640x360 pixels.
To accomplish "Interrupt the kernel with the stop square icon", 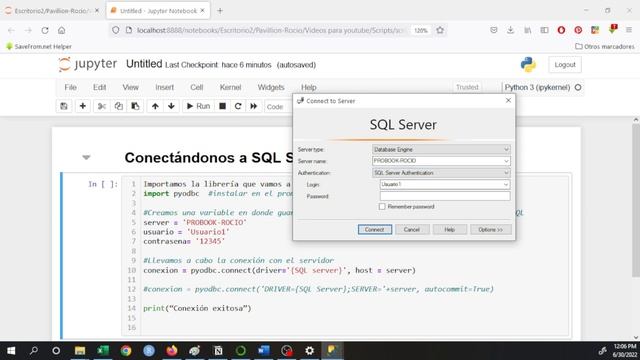I will [x=222, y=106].
